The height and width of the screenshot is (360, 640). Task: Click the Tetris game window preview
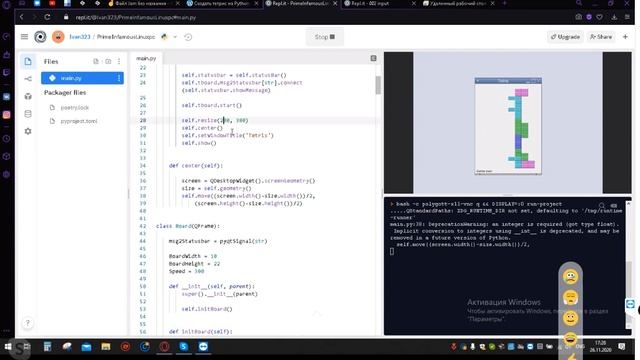pos(508,126)
